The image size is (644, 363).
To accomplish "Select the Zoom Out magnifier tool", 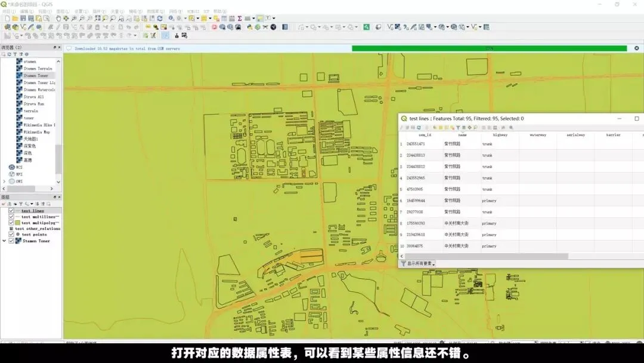I will (82, 19).
